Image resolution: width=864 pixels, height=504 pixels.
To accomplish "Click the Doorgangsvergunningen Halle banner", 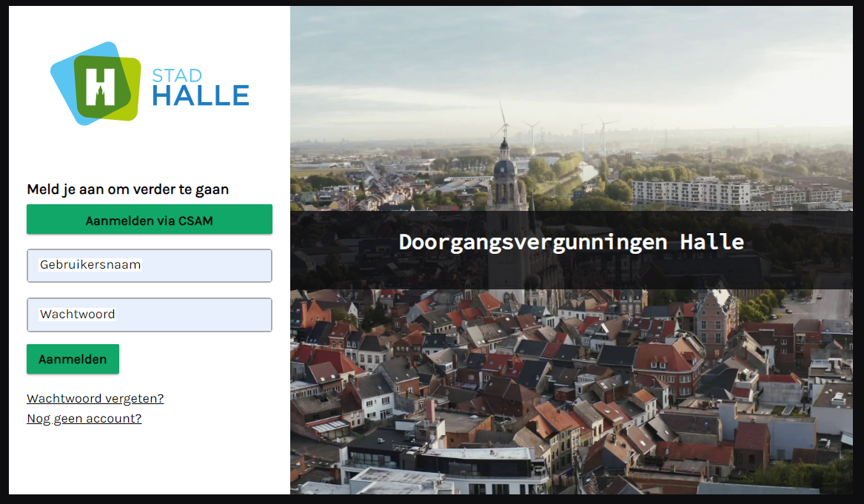I will (x=570, y=241).
